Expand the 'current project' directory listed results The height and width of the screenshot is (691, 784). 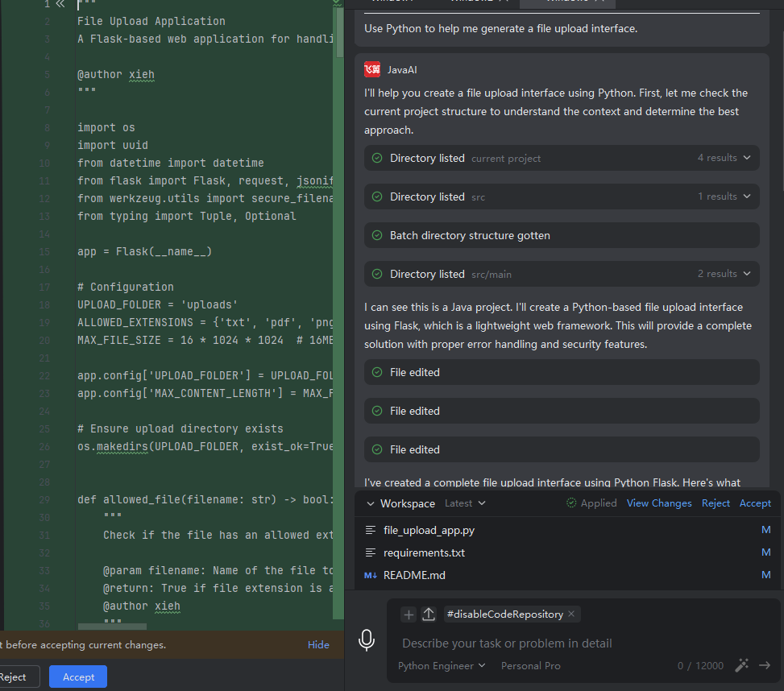[x=747, y=158]
